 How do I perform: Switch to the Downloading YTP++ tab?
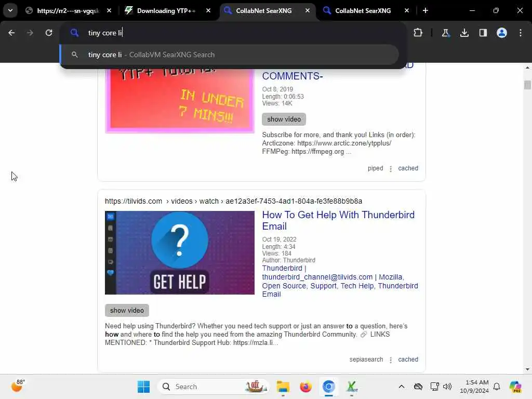tap(166, 10)
